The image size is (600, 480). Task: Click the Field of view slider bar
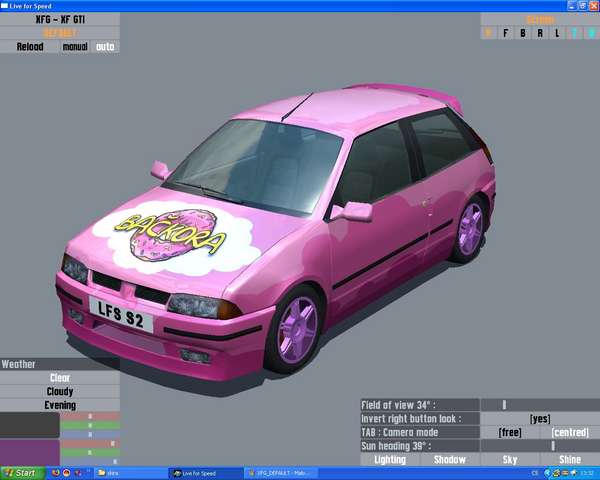[x=540, y=405]
